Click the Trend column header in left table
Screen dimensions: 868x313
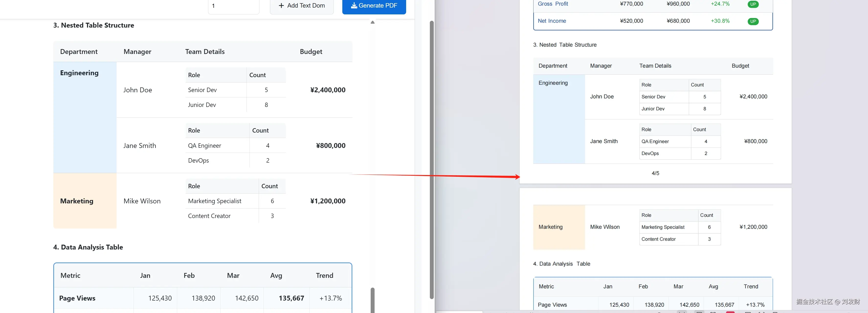tap(324, 275)
